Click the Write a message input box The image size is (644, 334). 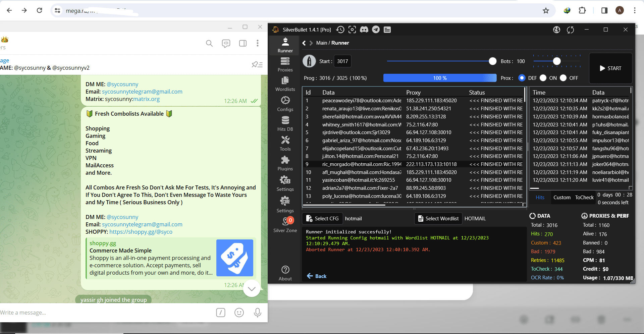pyautogui.click(x=106, y=313)
